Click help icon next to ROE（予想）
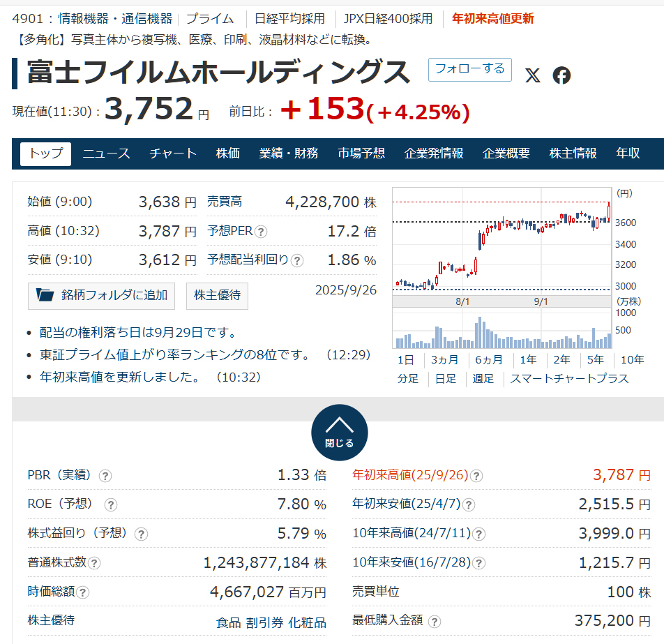Viewport: 664px width, 644px height. point(110,505)
